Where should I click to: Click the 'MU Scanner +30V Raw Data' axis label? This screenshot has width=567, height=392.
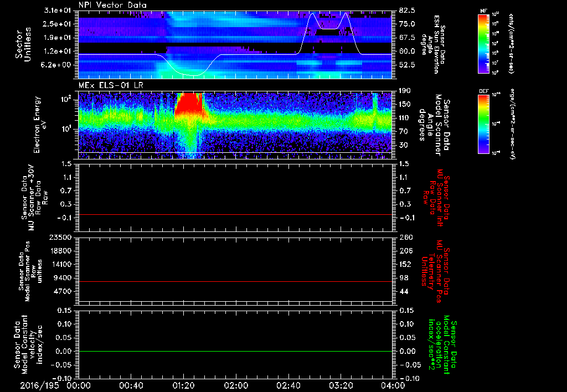(34, 198)
